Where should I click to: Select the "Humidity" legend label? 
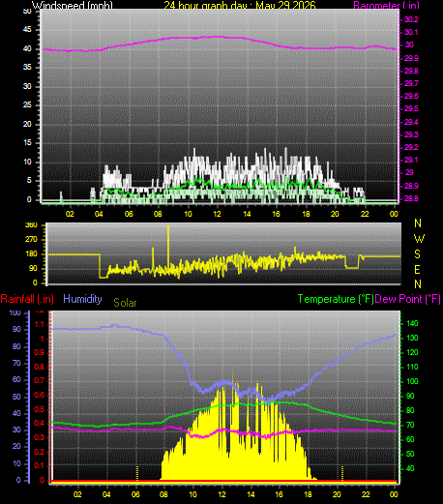tap(82, 299)
